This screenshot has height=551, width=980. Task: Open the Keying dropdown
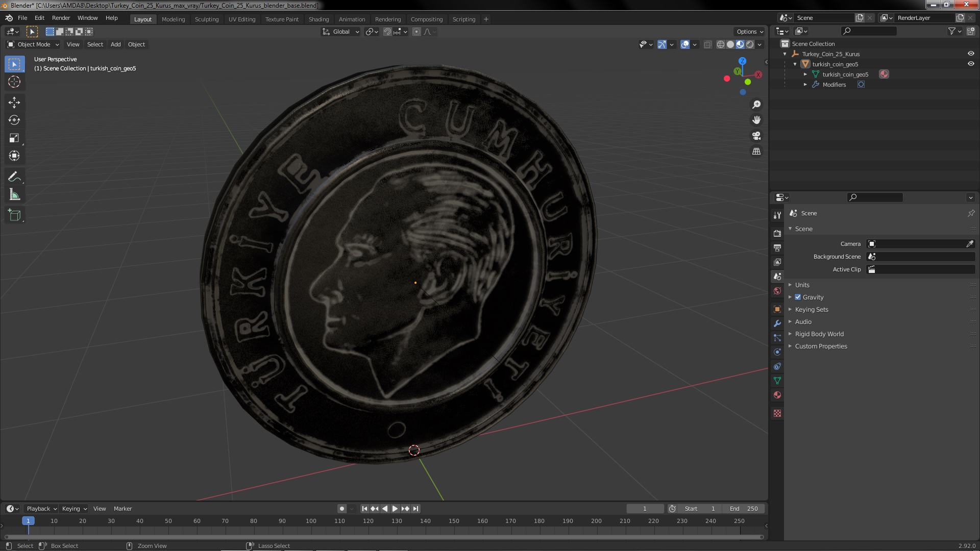[x=75, y=509]
